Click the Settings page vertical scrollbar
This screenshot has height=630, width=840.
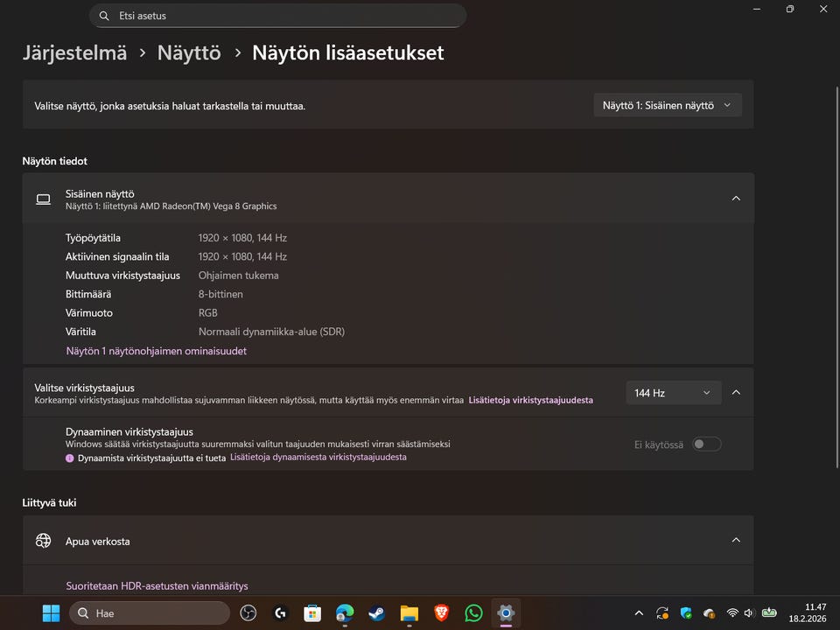[x=836, y=276]
